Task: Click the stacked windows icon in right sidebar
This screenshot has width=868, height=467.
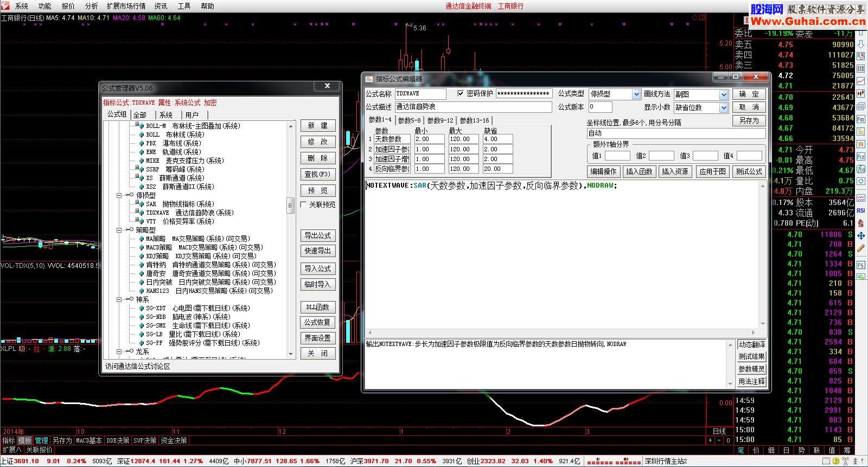Action: [861, 106]
